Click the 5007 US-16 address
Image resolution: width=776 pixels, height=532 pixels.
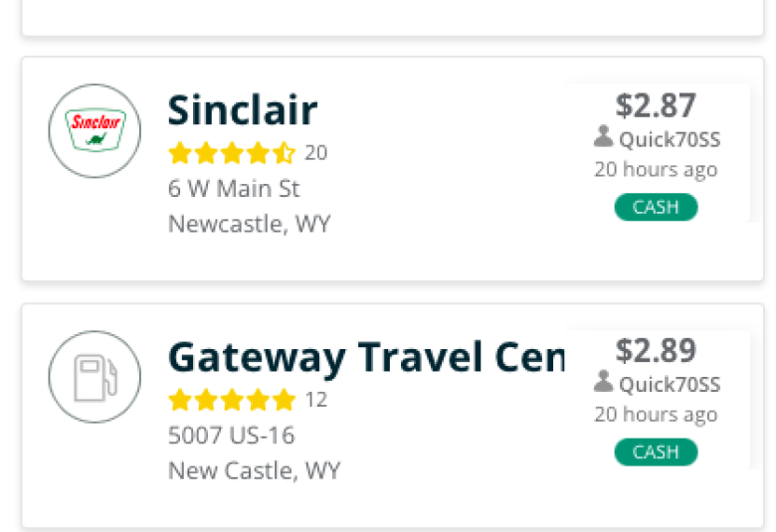click(x=231, y=436)
